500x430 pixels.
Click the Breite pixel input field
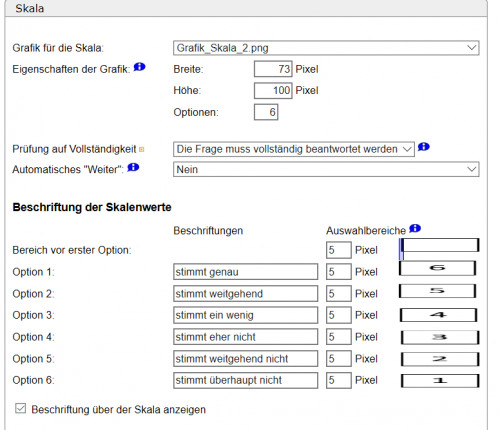273,69
